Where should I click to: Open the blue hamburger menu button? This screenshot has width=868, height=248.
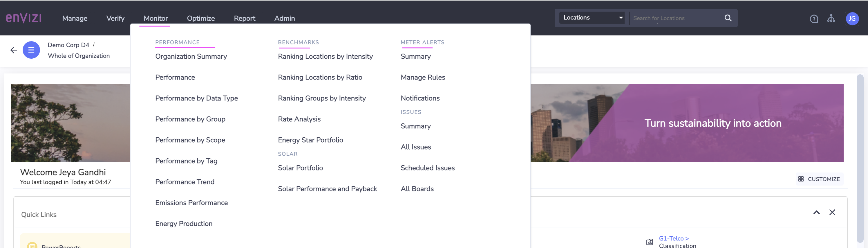(31, 50)
